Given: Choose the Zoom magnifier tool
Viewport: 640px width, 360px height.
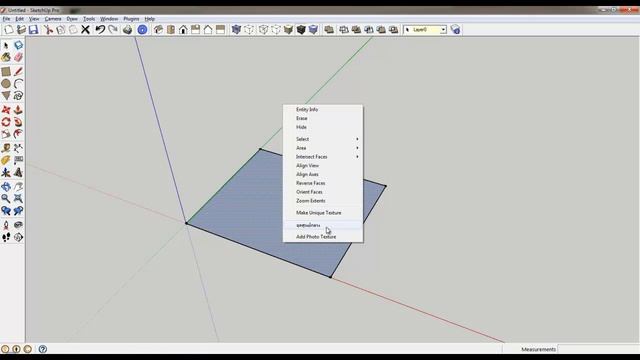Looking at the screenshot, I should (6, 199).
